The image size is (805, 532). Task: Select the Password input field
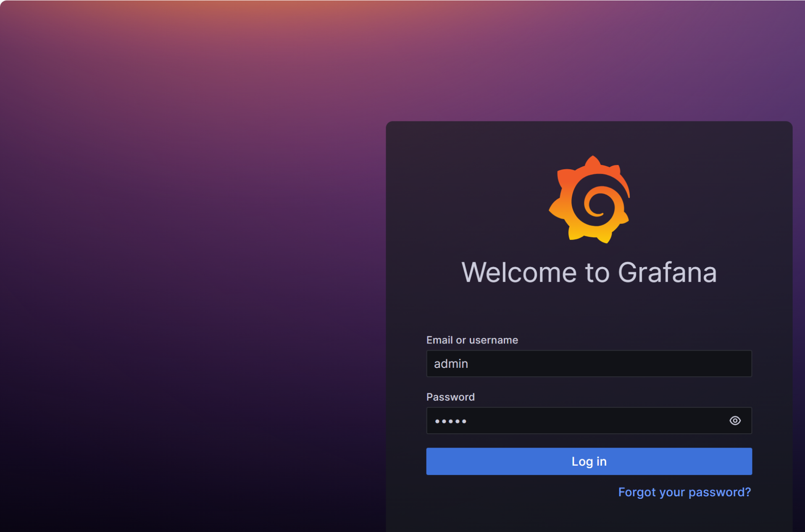589,421
